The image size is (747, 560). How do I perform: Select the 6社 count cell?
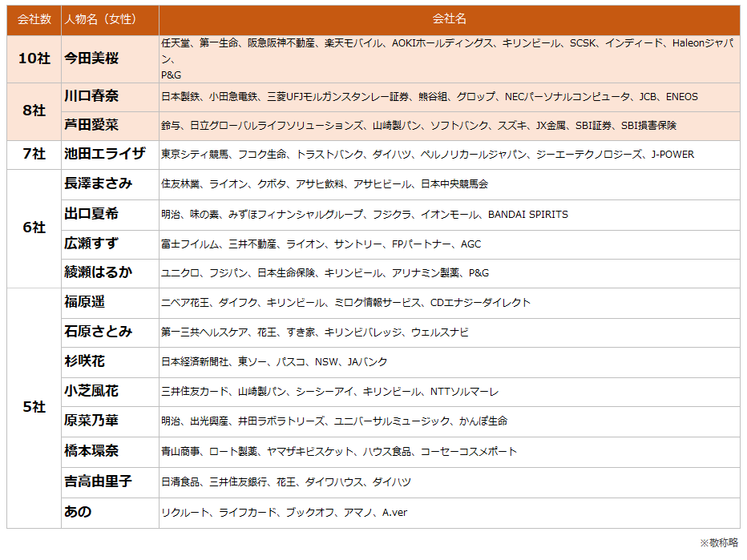tap(34, 228)
